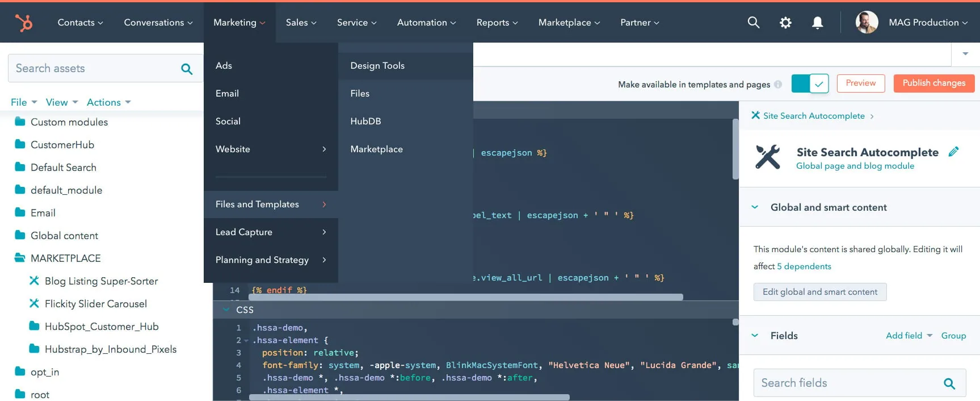Open the 5 dependents link
The image size is (980, 401).
tap(804, 266)
